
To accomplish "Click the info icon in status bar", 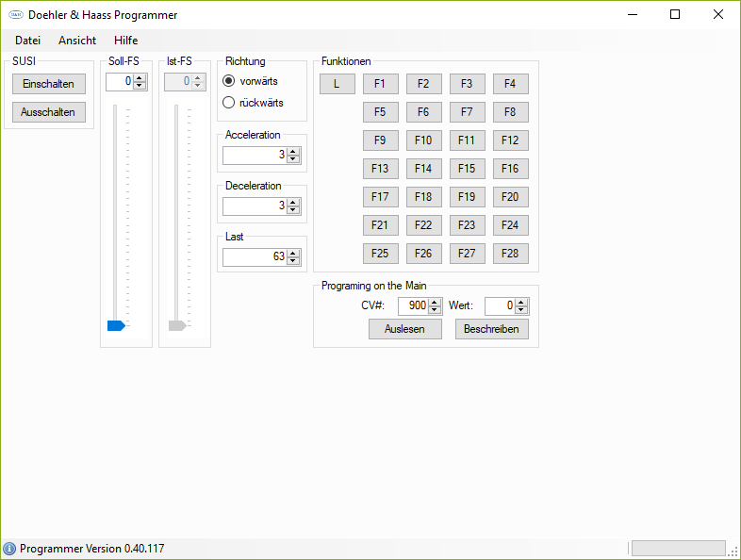I will point(9,549).
